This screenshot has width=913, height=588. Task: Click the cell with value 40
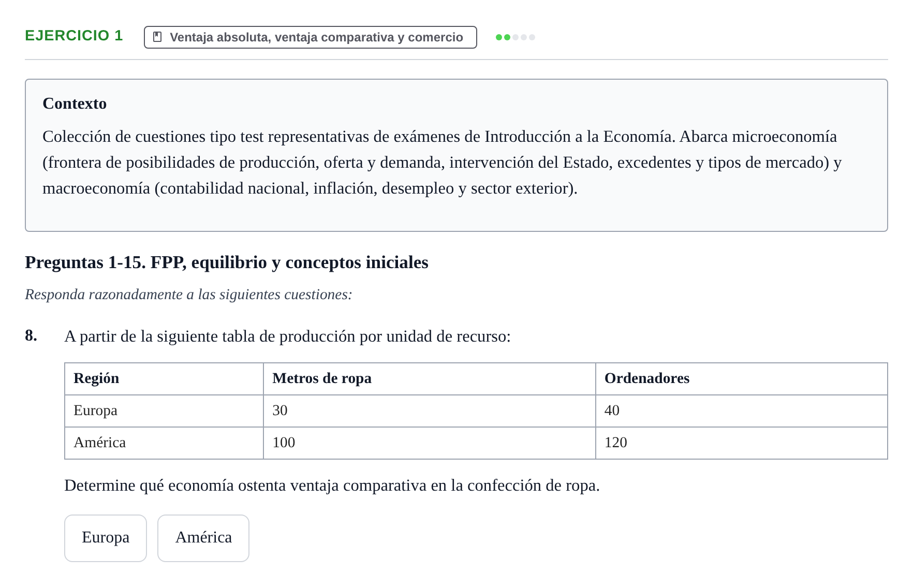pos(742,411)
